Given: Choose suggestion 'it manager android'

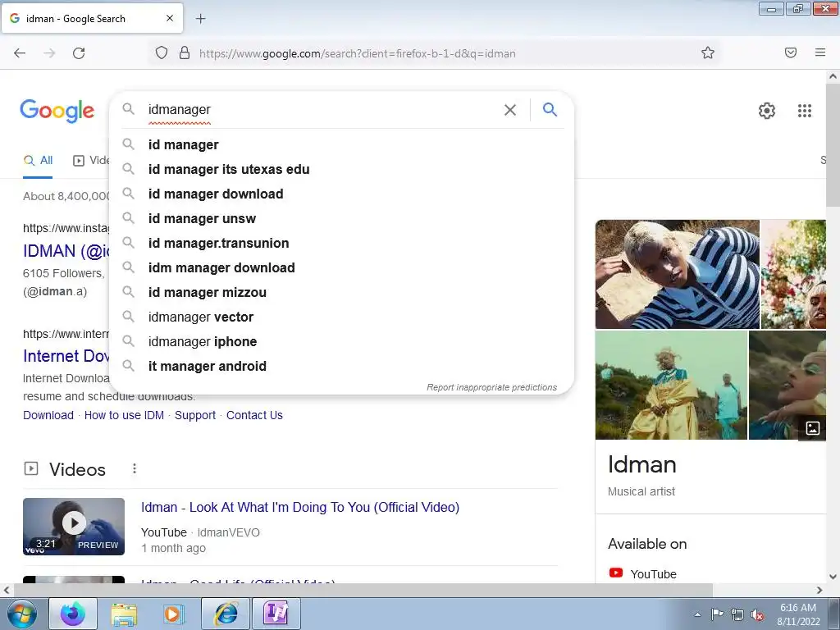Looking at the screenshot, I should [342, 367].
